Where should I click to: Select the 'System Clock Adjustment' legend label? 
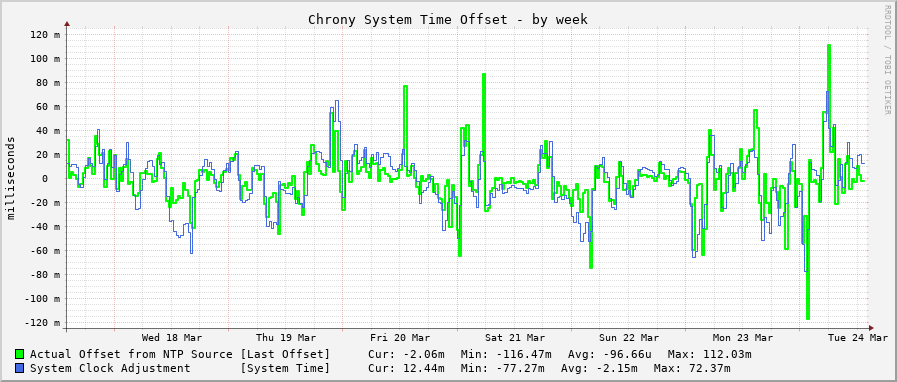[110, 368]
